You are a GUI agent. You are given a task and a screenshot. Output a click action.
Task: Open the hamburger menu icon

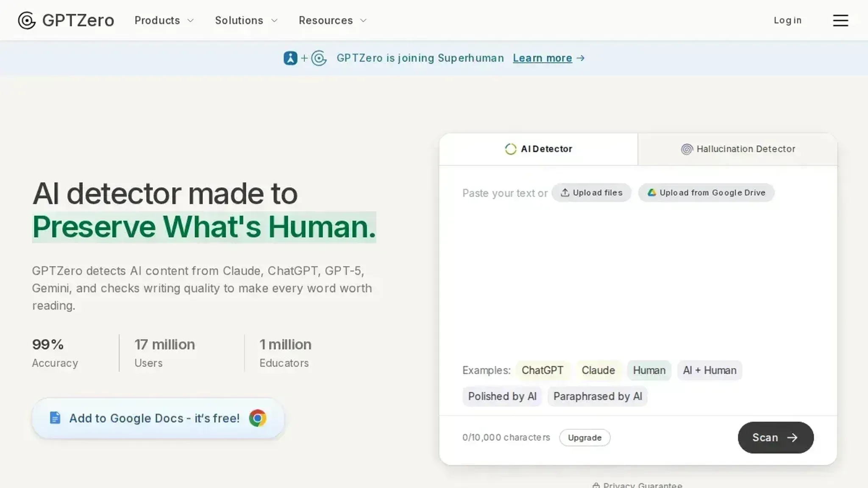[840, 20]
